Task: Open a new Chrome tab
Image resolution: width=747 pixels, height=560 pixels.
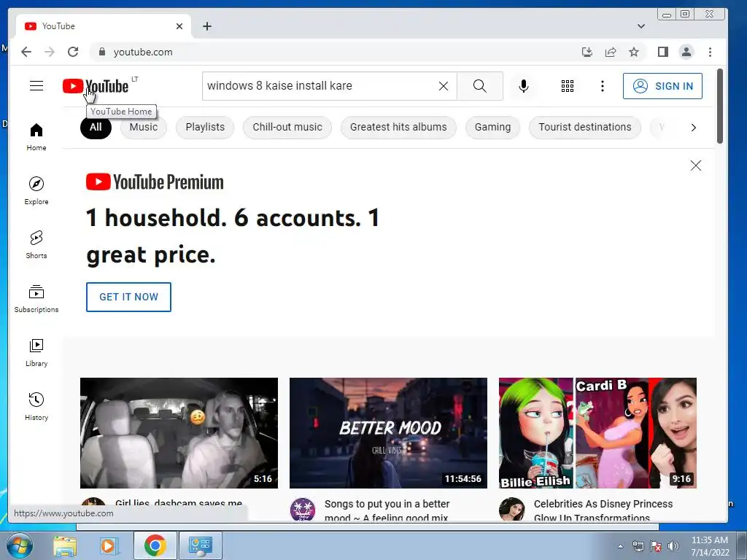Action: click(x=206, y=26)
